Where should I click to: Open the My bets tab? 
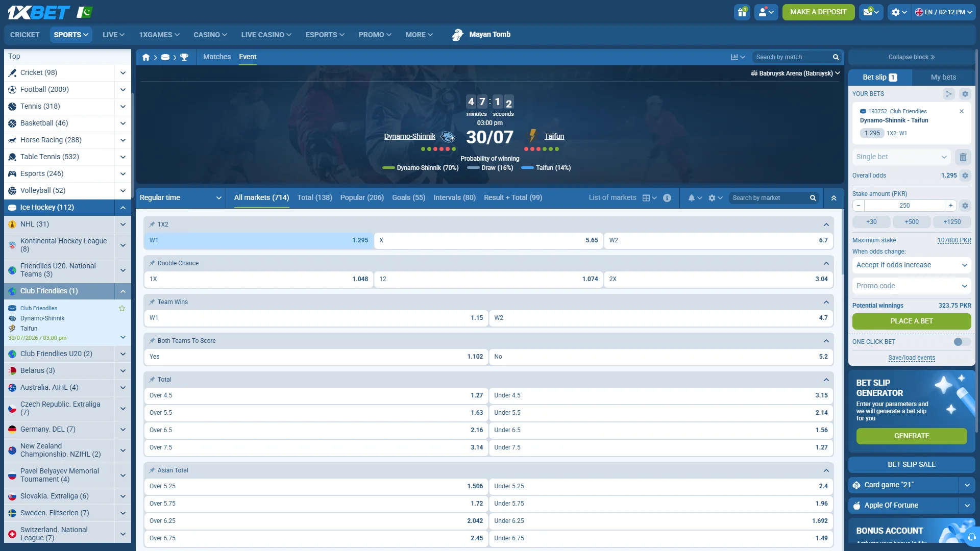[x=943, y=78]
